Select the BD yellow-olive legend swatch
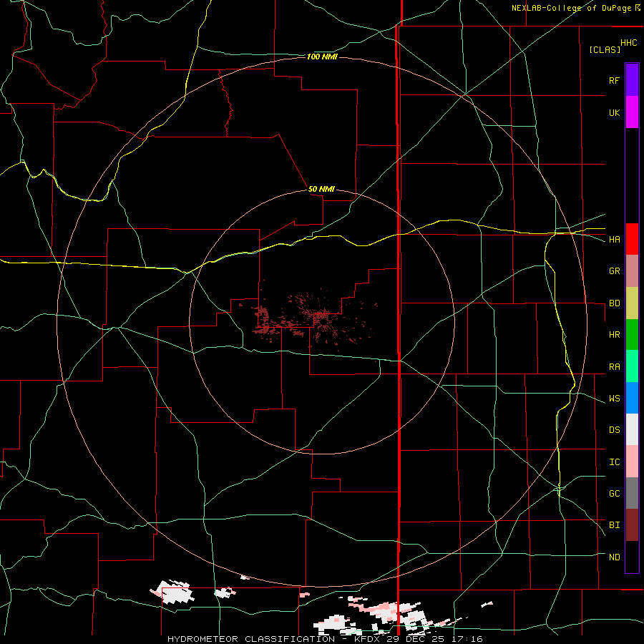 pyautogui.click(x=632, y=303)
